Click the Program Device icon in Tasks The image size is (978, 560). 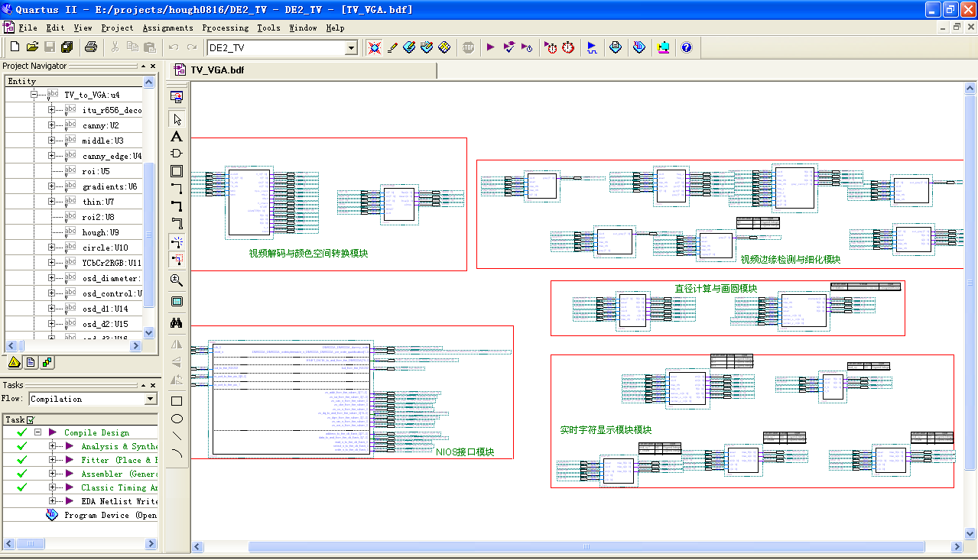(52, 515)
